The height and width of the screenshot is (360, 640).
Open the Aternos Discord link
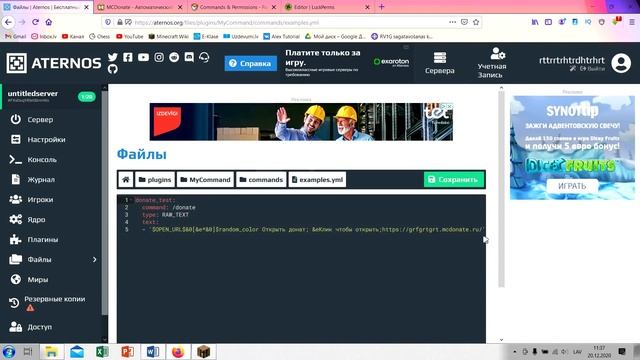[x=189, y=57]
